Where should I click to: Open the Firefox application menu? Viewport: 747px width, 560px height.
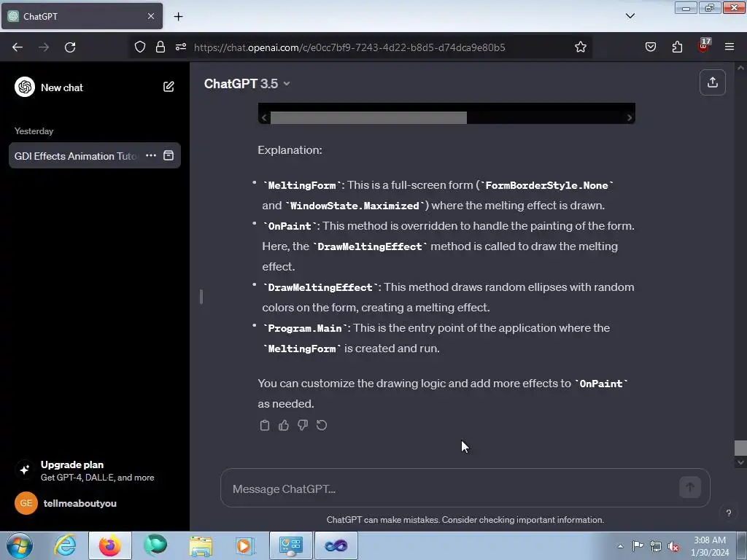(729, 47)
